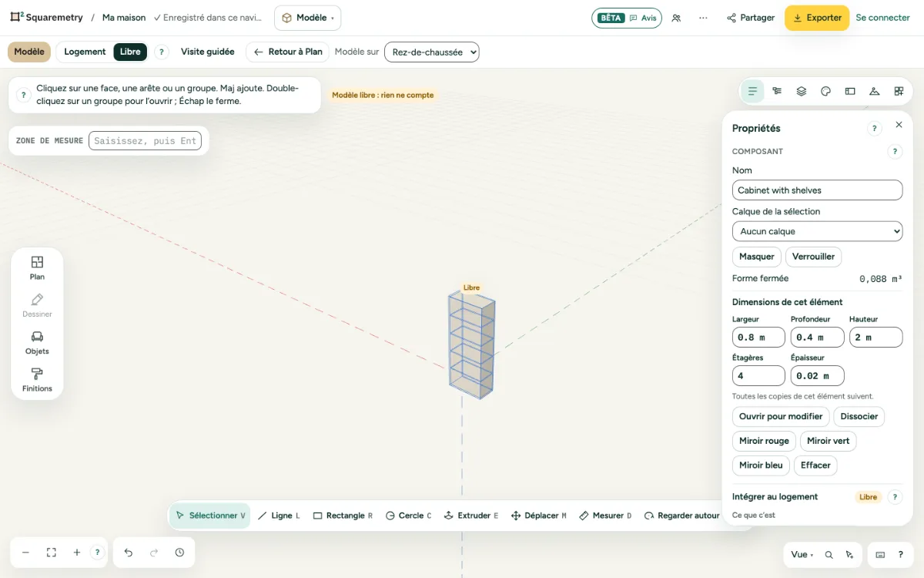Toggle the Modèle workspace pill

[x=29, y=52]
